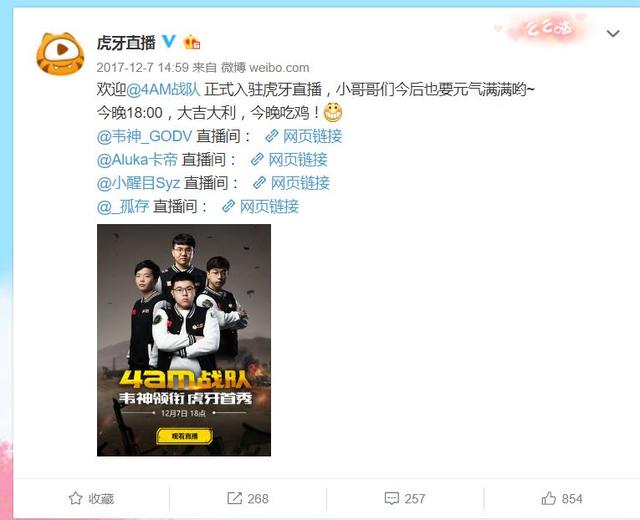Screen dimensions: 640x520
Task: Click the repost icon showing 268
Action: point(234,498)
